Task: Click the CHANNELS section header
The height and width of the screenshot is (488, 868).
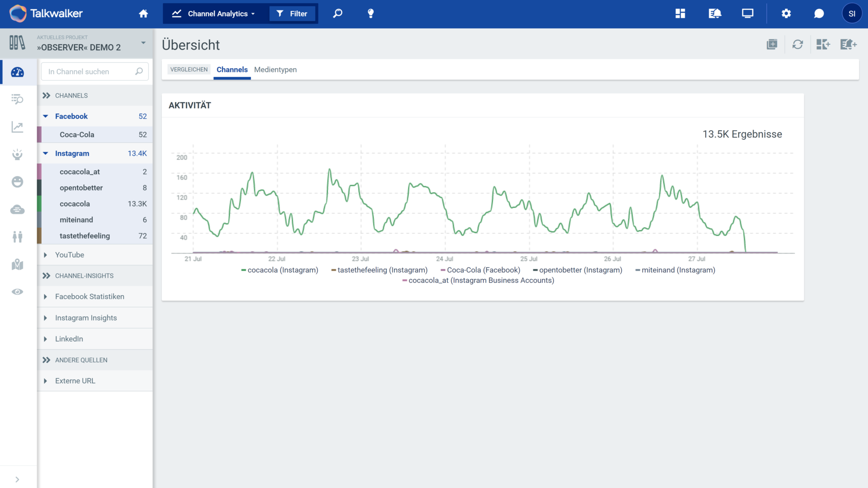Action: 95,95
